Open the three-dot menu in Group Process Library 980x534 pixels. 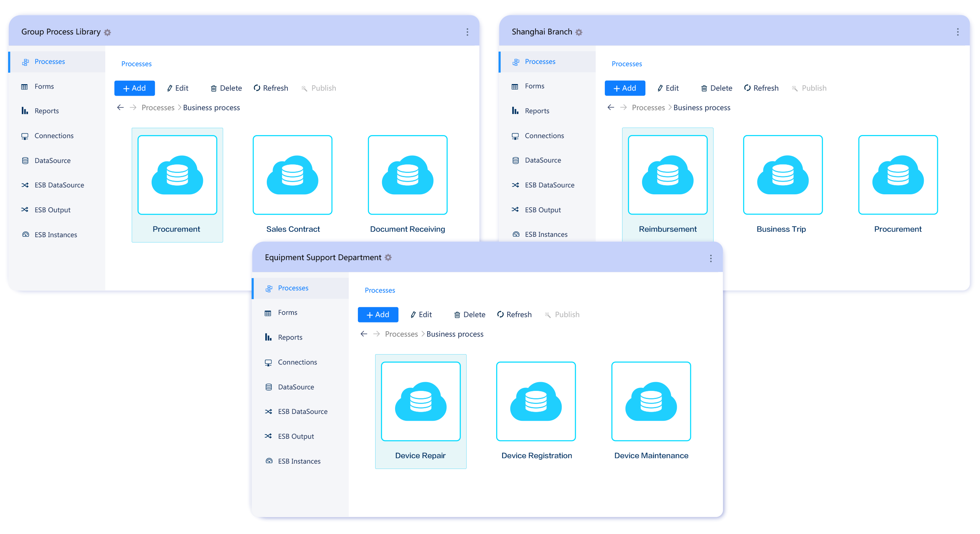(x=467, y=32)
